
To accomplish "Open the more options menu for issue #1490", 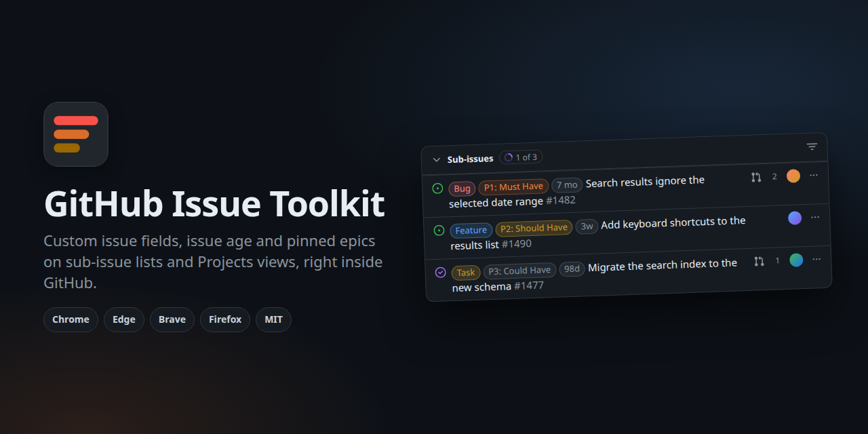I will coord(815,217).
